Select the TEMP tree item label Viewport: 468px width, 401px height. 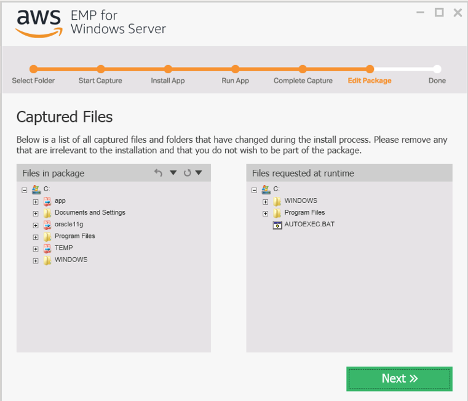(x=64, y=248)
